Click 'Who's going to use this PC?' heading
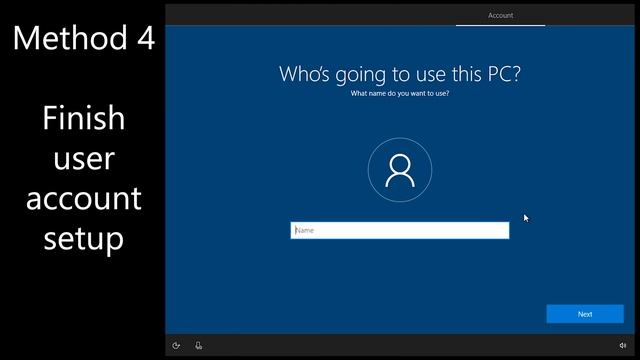The height and width of the screenshot is (360, 640). coord(400,74)
